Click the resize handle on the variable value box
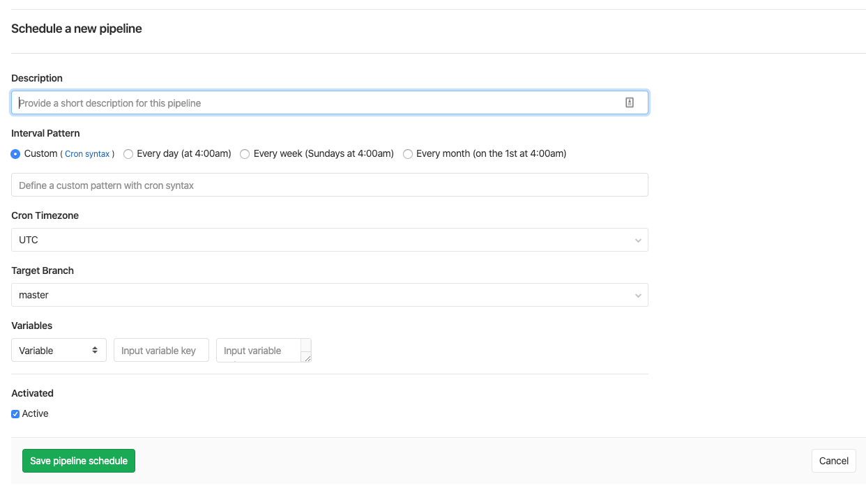This screenshot has height=504, width=866. [307, 358]
